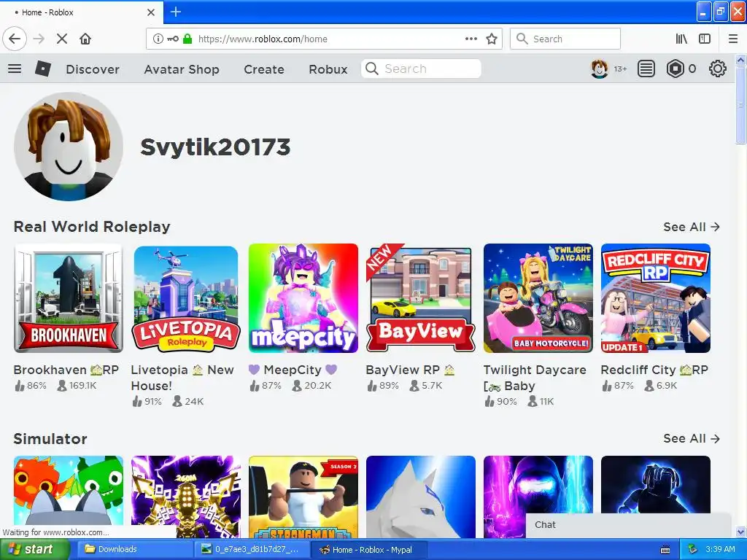747x560 pixels.
Task: Click the network tray icon near clock
Action: tap(693, 549)
